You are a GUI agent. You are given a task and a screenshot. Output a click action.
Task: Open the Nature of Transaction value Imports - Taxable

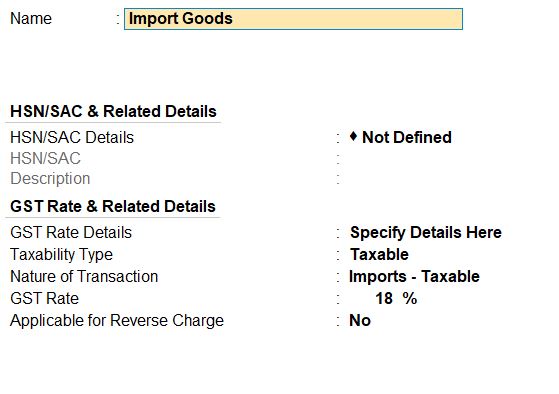(414, 277)
